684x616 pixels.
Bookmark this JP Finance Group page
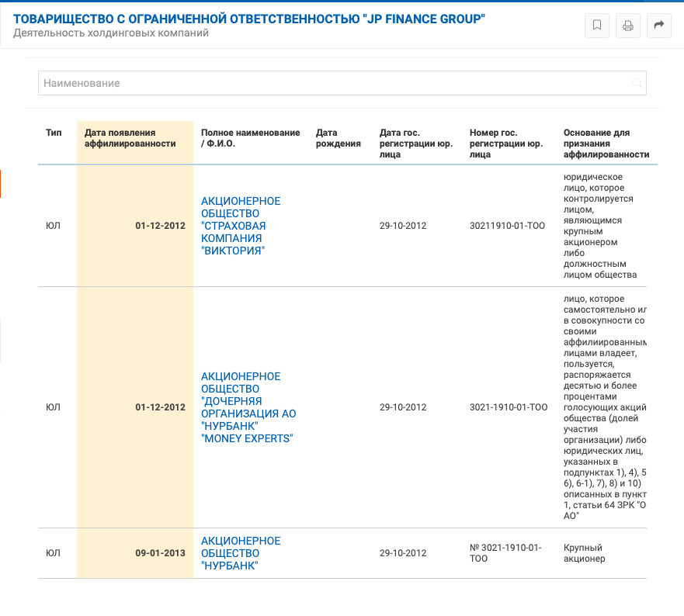coord(596,26)
